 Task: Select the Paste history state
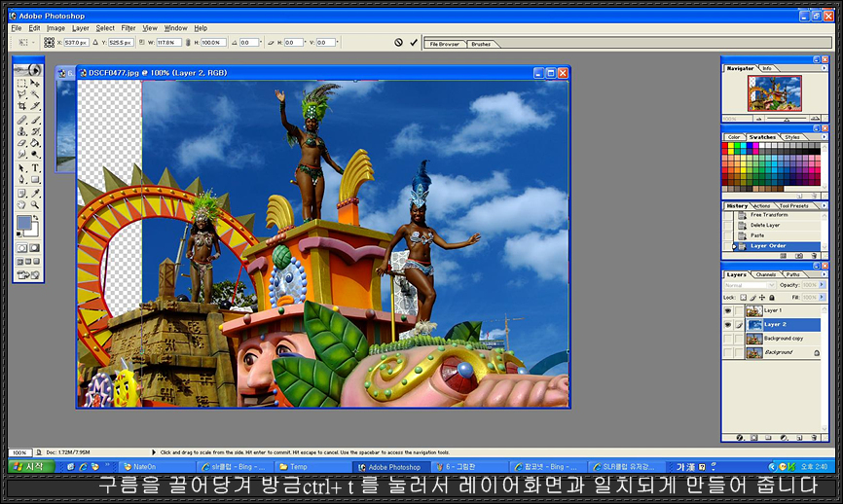point(757,235)
